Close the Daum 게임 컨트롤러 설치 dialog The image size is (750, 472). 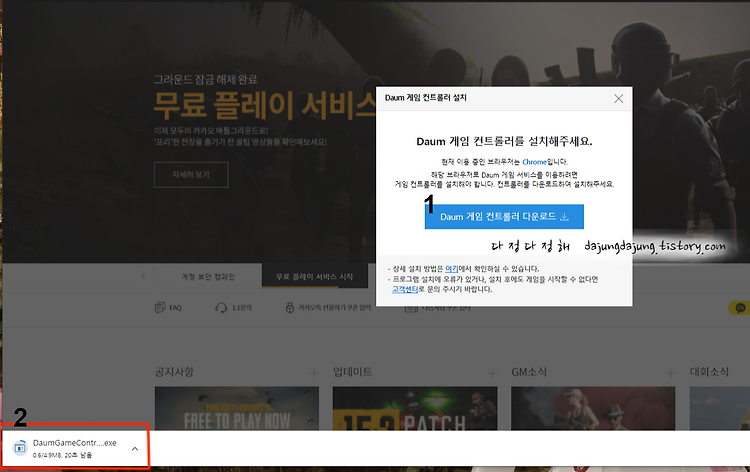pyautogui.click(x=618, y=99)
